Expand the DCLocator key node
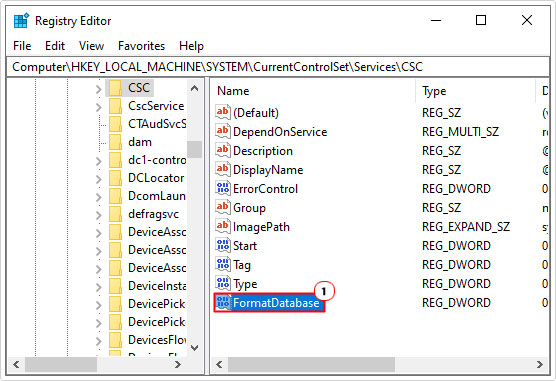556x381 pixels. (99, 179)
